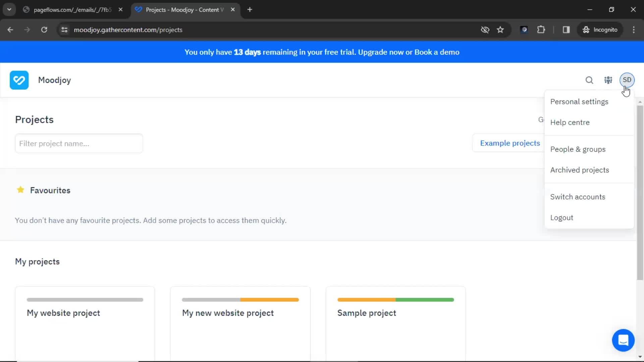This screenshot has height=362, width=644.
Task: Open the people and groups icon
Action: [608, 80]
